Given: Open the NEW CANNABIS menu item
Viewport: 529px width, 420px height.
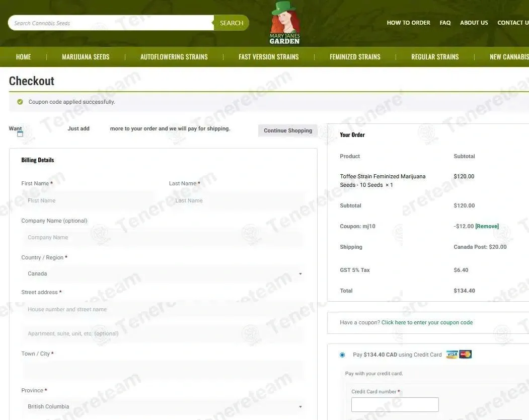Looking at the screenshot, I should coord(509,57).
